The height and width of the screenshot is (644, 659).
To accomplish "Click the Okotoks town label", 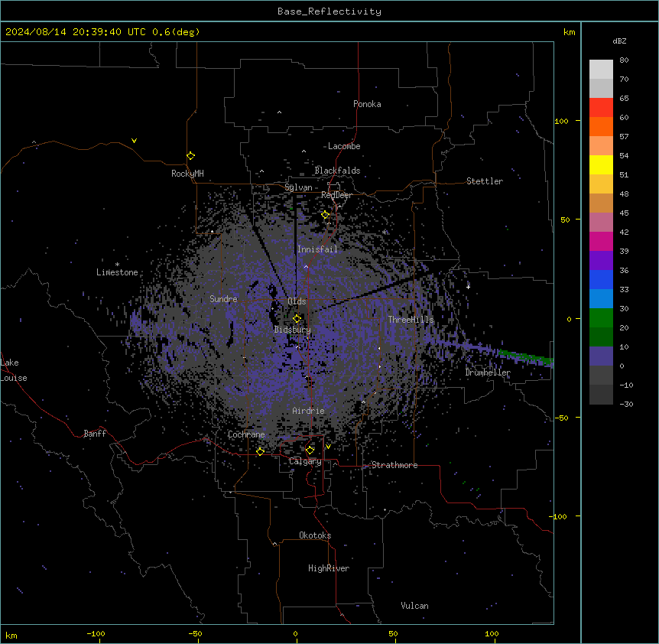I will [315, 535].
